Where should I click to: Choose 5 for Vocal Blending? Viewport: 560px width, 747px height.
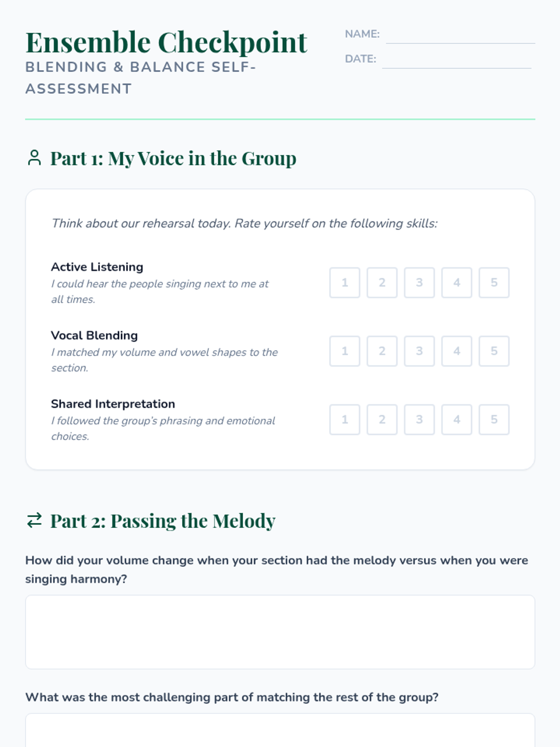click(x=494, y=351)
